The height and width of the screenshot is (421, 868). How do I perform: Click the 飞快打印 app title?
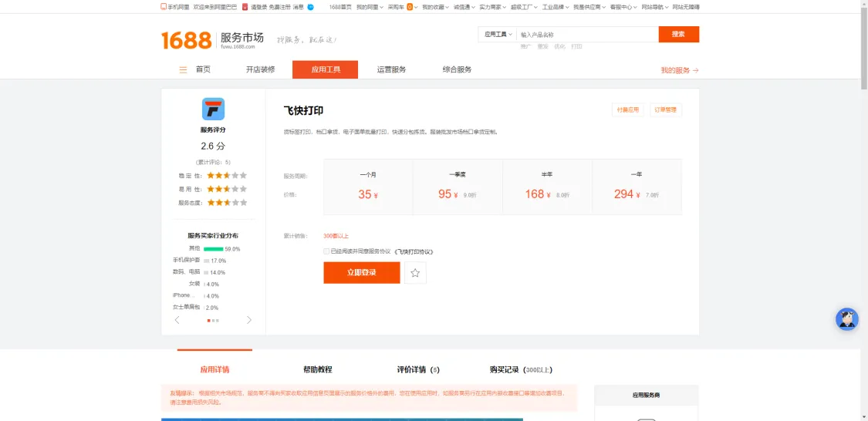[x=303, y=110]
